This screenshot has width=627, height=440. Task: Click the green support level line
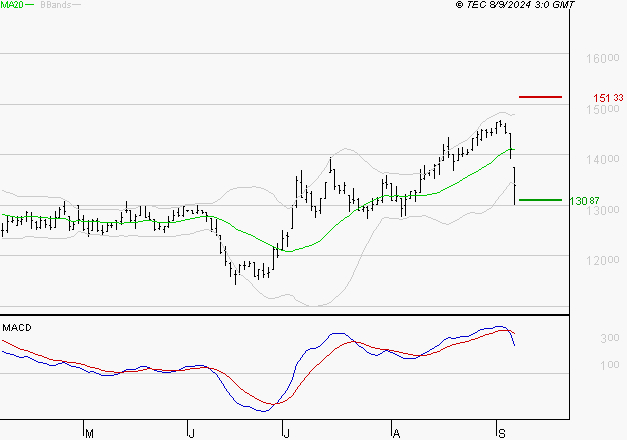pyautogui.click(x=540, y=200)
